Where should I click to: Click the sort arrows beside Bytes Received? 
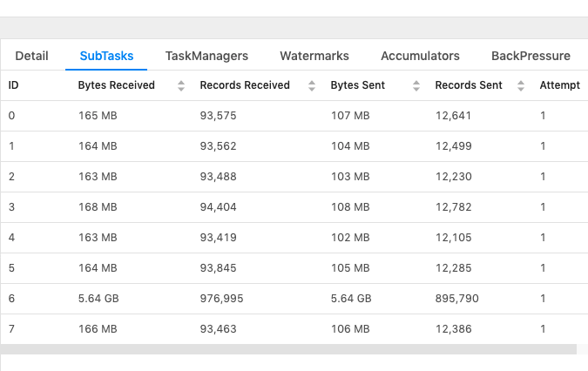tap(181, 85)
